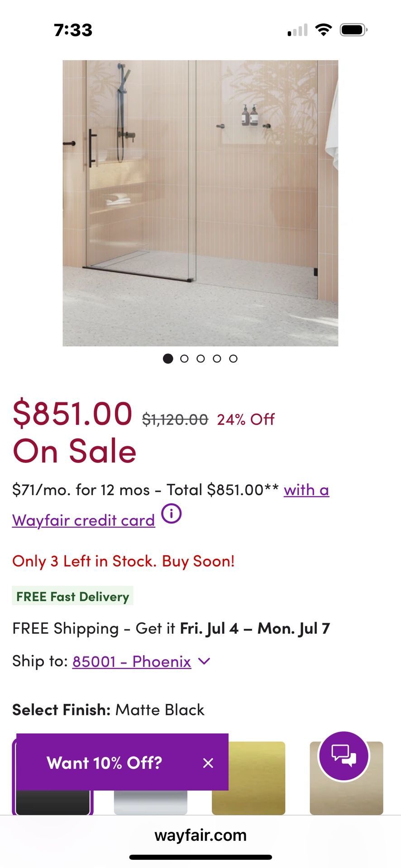Tap the battery indicator in status bar
The height and width of the screenshot is (868, 401).
click(352, 29)
